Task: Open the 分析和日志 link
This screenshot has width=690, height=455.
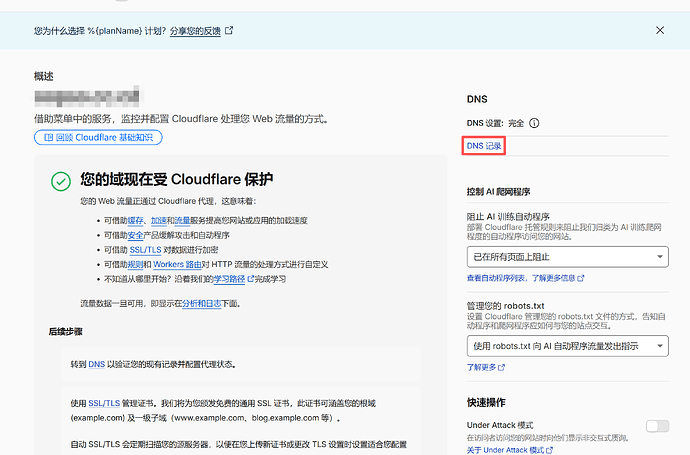Action: click(x=202, y=304)
